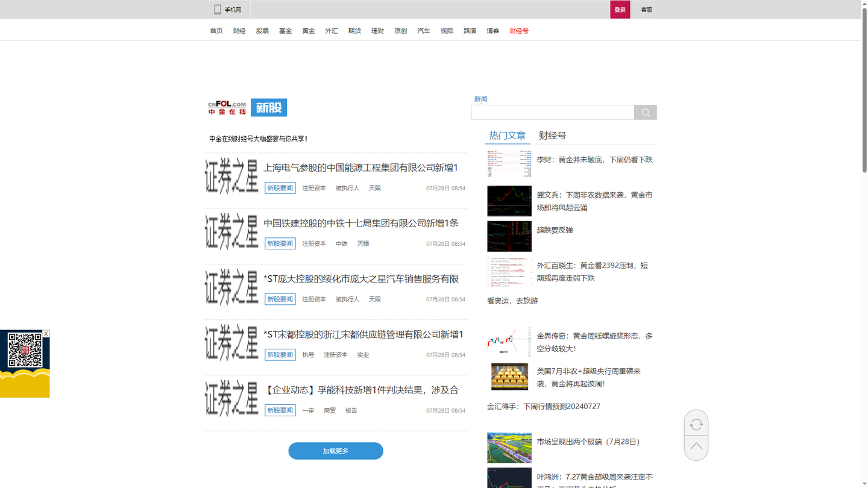
Task: Click the 商贸 keyword tag
Action: pos(330,410)
